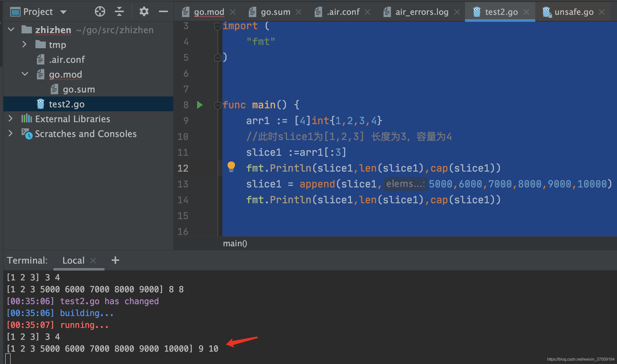The height and width of the screenshot is (364, 617).
Task: Close the go.mod editor tab
Action: 233,12
